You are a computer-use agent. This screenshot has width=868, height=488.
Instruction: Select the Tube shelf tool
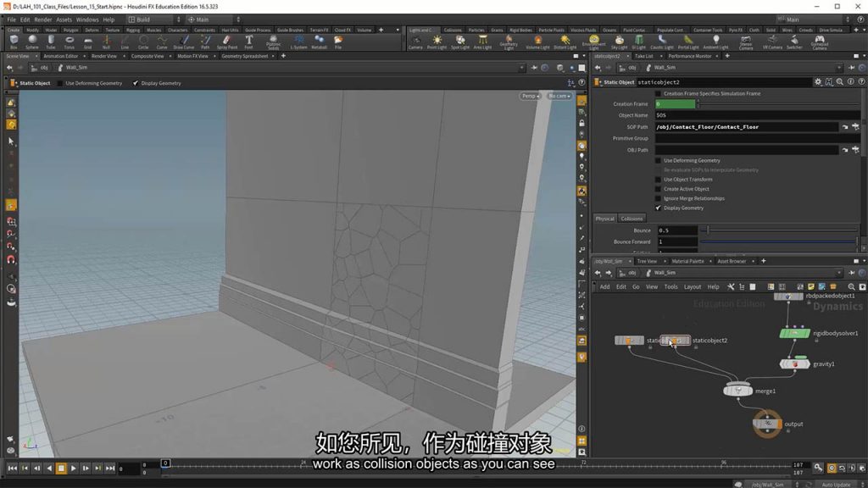(x=51, y=42)
